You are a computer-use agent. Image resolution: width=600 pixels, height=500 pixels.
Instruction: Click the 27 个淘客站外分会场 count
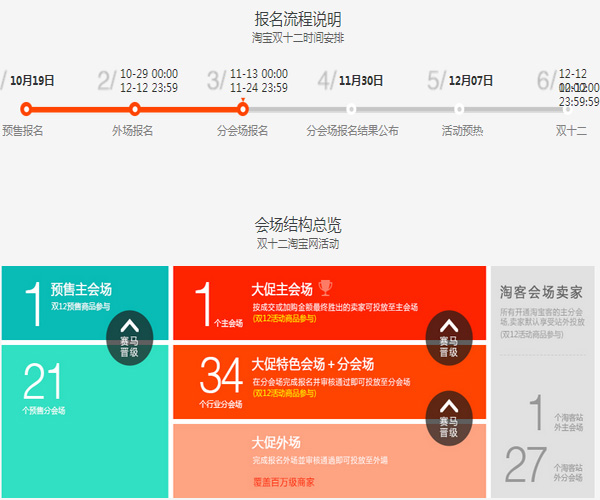point(544,464)
